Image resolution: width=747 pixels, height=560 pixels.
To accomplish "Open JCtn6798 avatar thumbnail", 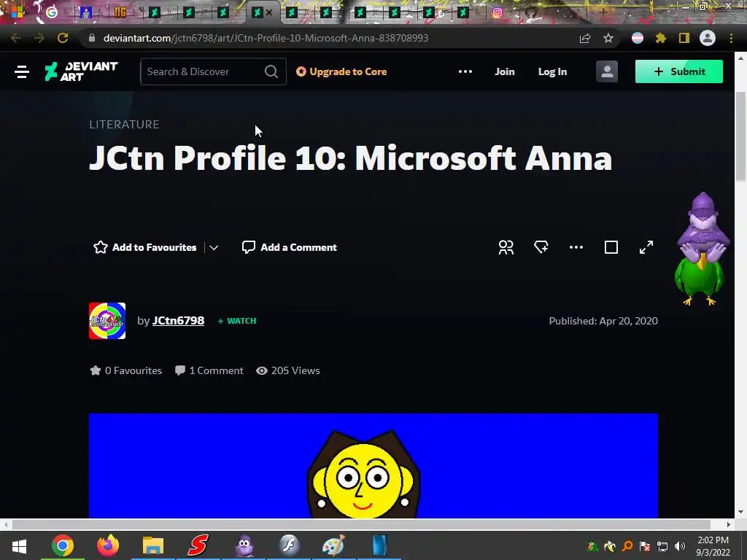I will click(107, 321).
